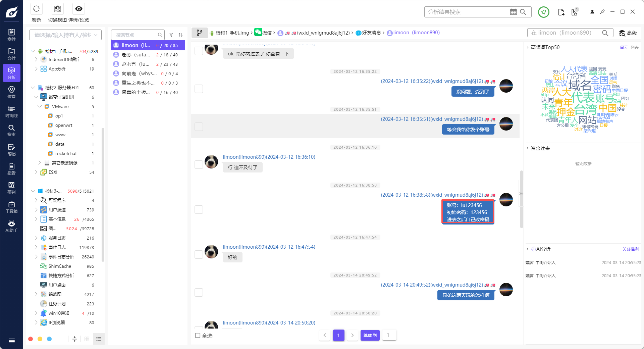The image size is (644, 349).
Task: Tick checkbox beside 'ok 给你转过去了' message
Action: pyautogui.click(x=199, y=51)
